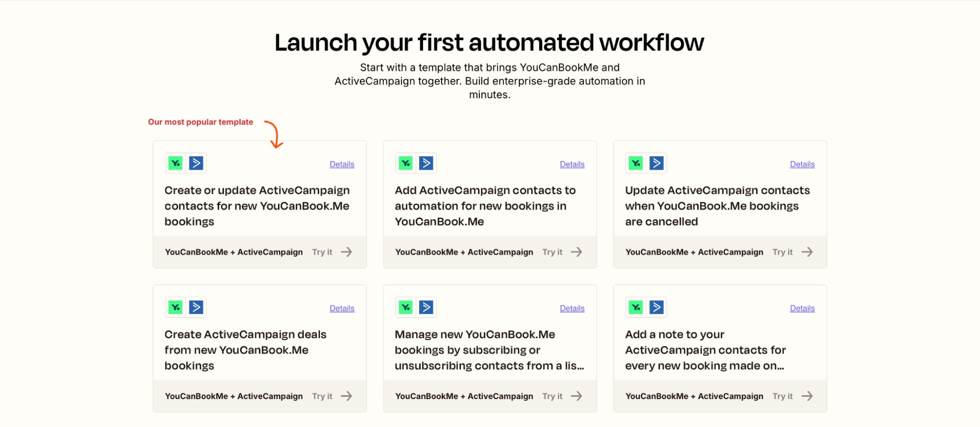The image size is (980, 427).
Task: Click ActiveCampaign icon on 'Add a note' card
Action: coord(656,307)
